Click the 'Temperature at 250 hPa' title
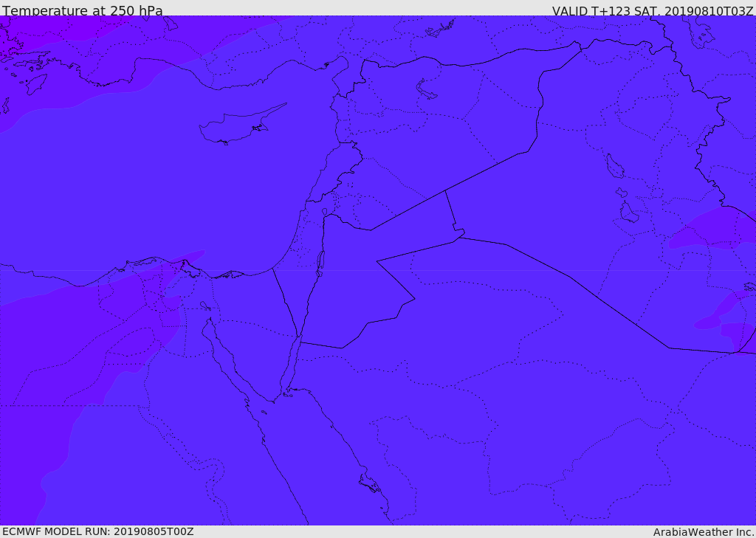Viewport: 756px width, 538px height. [82, 10]
